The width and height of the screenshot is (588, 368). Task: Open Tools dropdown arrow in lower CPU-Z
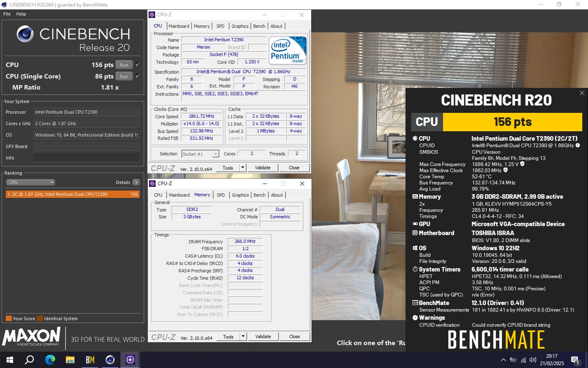(x=243, y=337)
